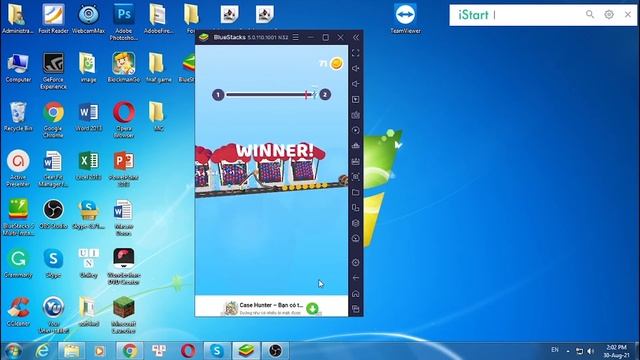Open Internet Explorer from taskbar

[42, 351]
